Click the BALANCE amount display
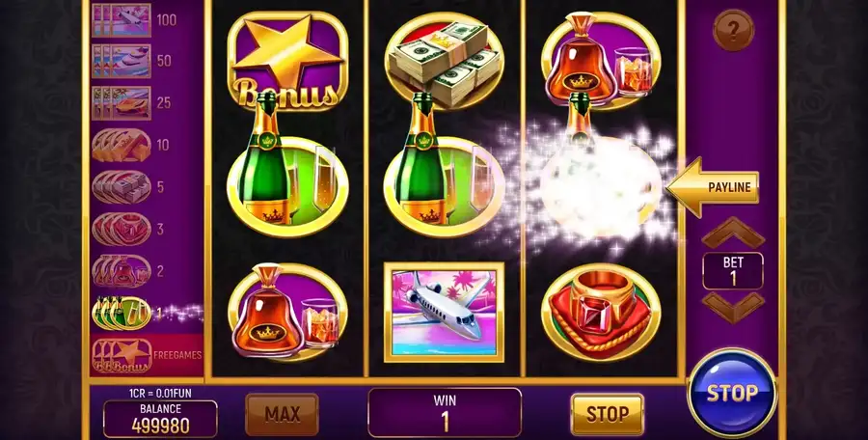868x440 pixels. 160,419
